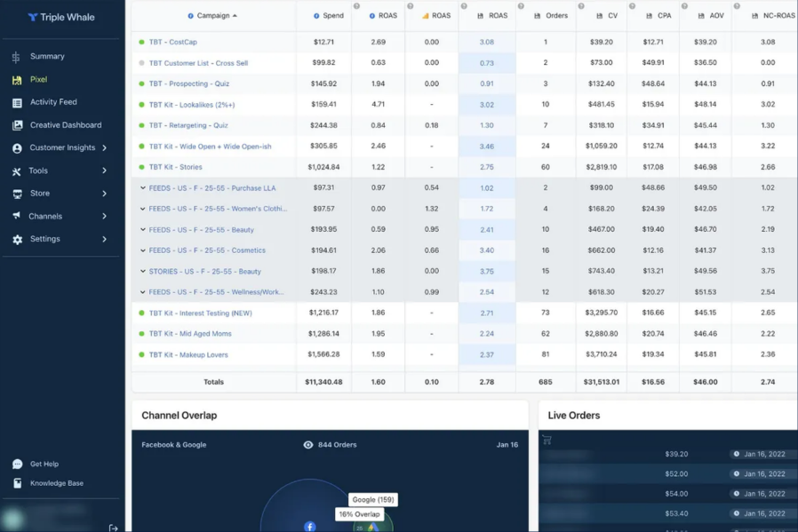
Task: Open the Summary page icon
Action: [x=16, y=57]
